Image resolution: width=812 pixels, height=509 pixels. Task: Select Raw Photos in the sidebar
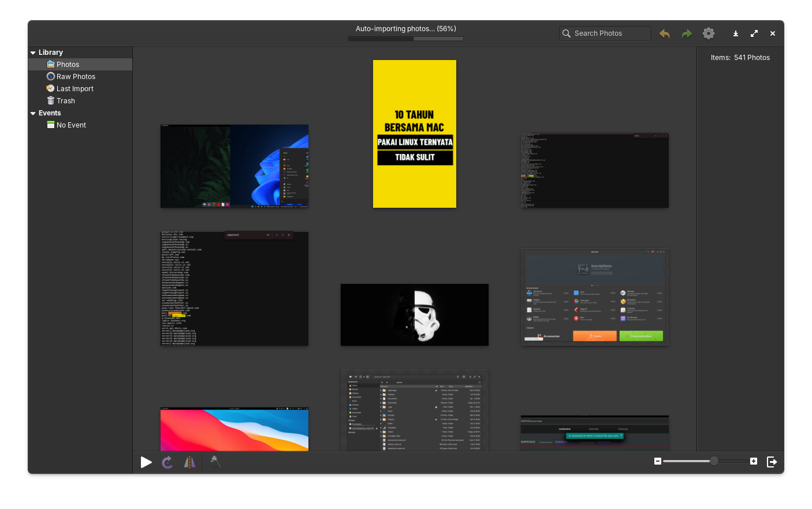[x=76, y=77]
